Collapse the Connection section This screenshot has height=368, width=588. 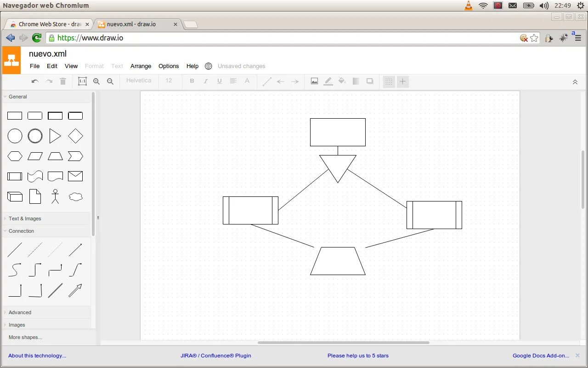(x=47, y=231)
